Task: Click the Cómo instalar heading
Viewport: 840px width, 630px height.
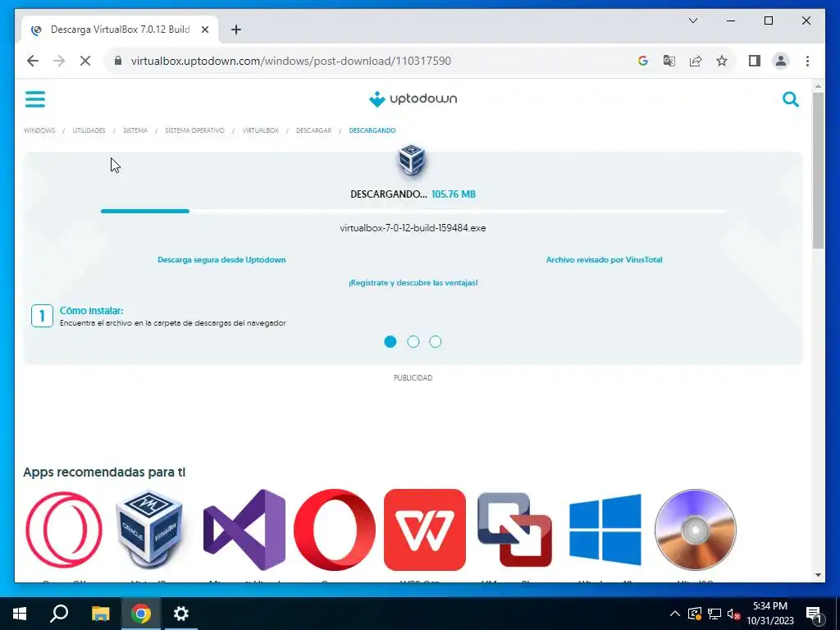Action: [x=92, y=311]
